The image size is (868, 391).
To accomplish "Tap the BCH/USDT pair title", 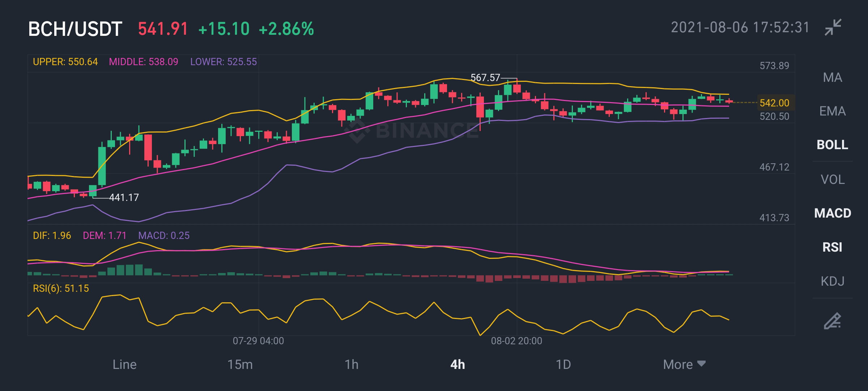I will (75, 29).
